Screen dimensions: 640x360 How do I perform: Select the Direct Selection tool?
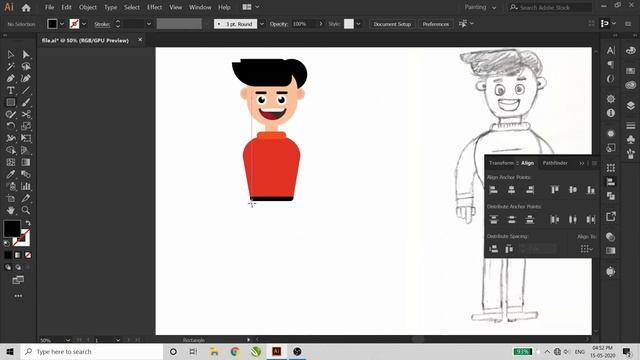[26, 54]
